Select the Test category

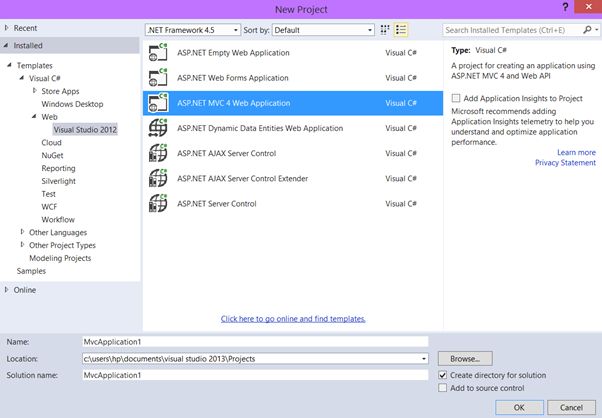48,194
